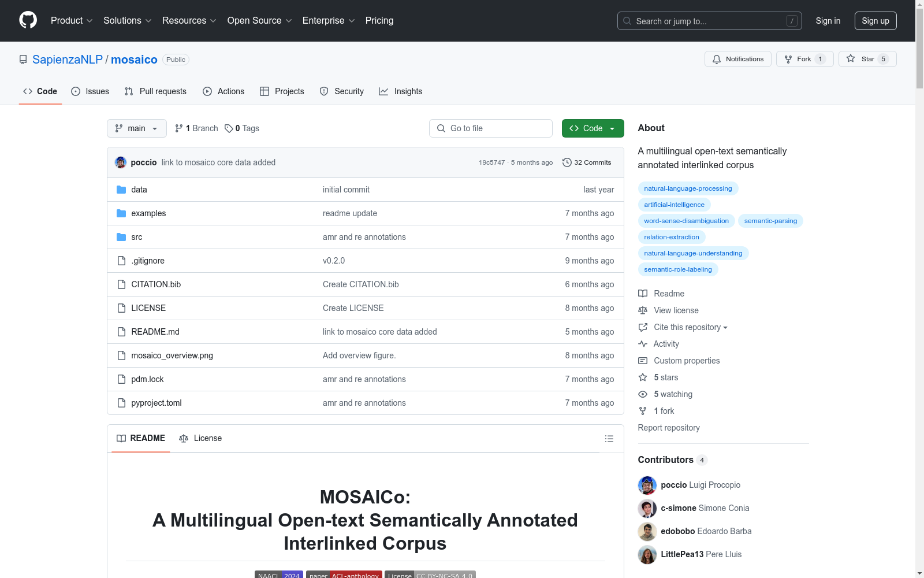
Task: Click the fork icon beside 1 fork
Action: pyautogui.click(x=643, y=411)
